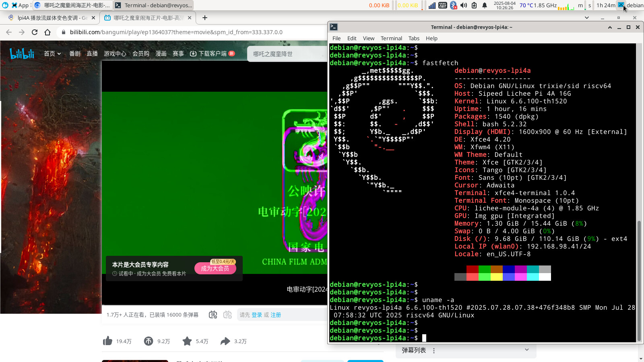Click the roll-up arrow in terminal title bar
644x362 pixels.
pyautogui.click(x=610, y=27)
